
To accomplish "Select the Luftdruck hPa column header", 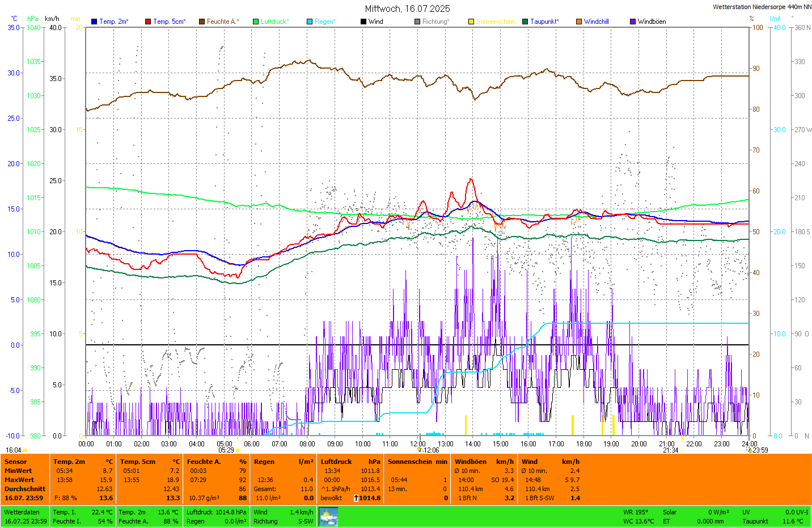I will pyautogui.click(x=350, y=462).
